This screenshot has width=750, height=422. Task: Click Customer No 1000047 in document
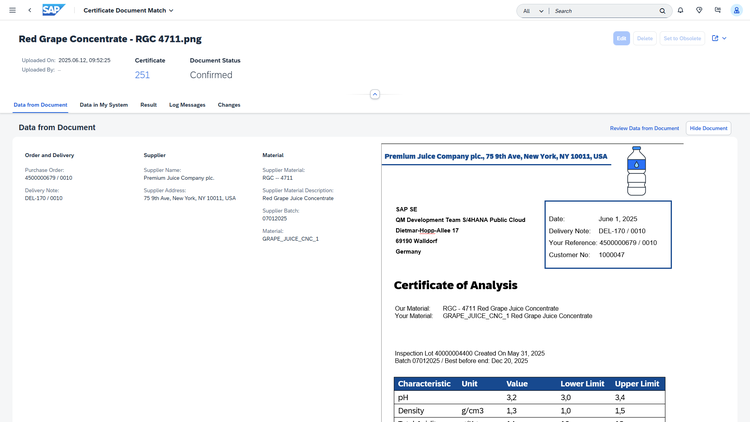tap(586, 255)
